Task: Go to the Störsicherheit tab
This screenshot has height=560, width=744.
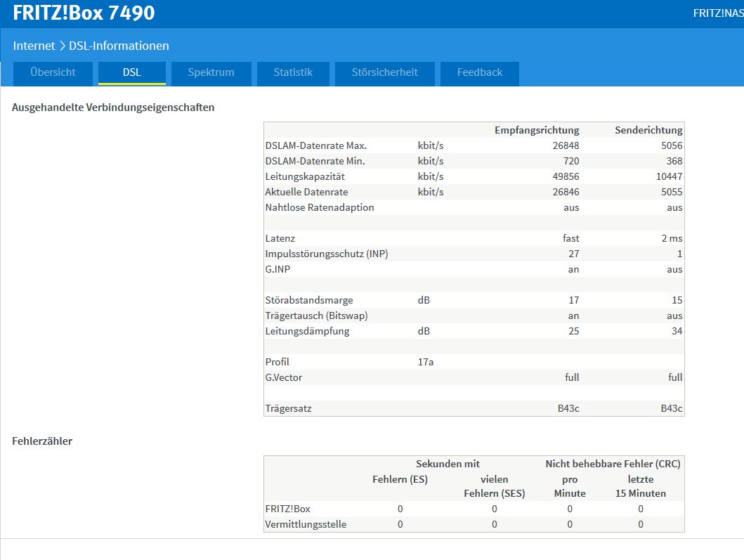Action: [x=385, y=73]
